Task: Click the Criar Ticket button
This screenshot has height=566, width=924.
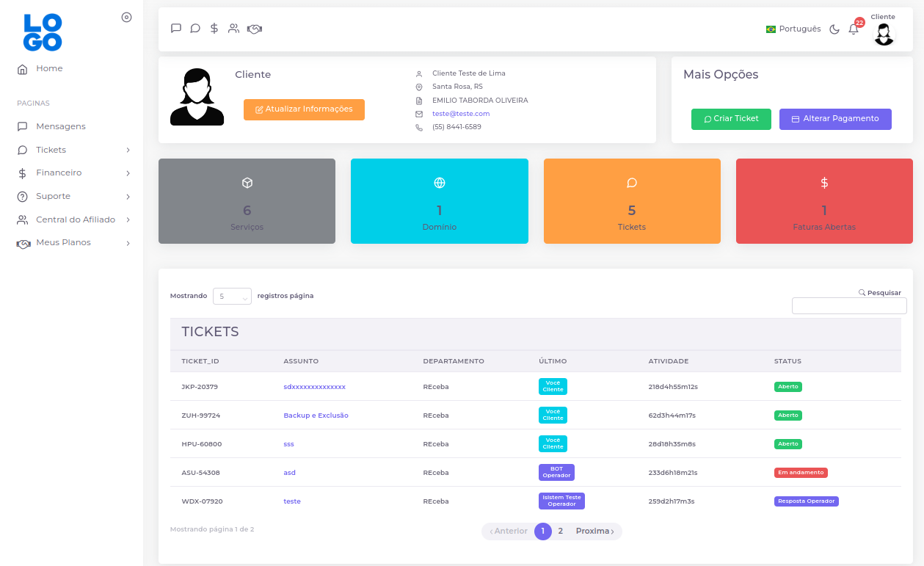Action: tap(731, 119)
